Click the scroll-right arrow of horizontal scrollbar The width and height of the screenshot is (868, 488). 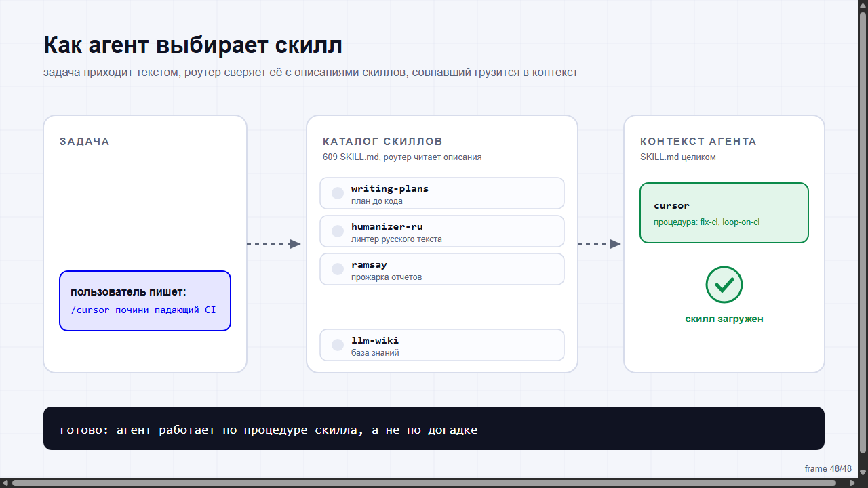[854, 483]
